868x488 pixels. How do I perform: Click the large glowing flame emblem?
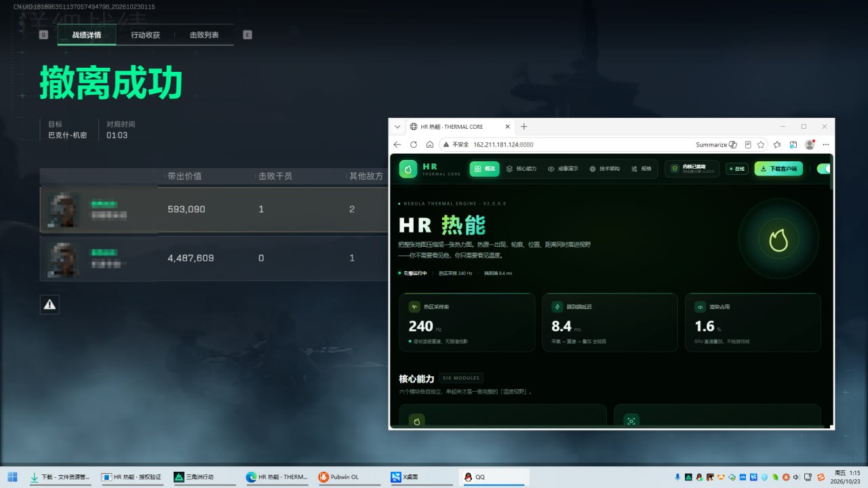(778, 239)
